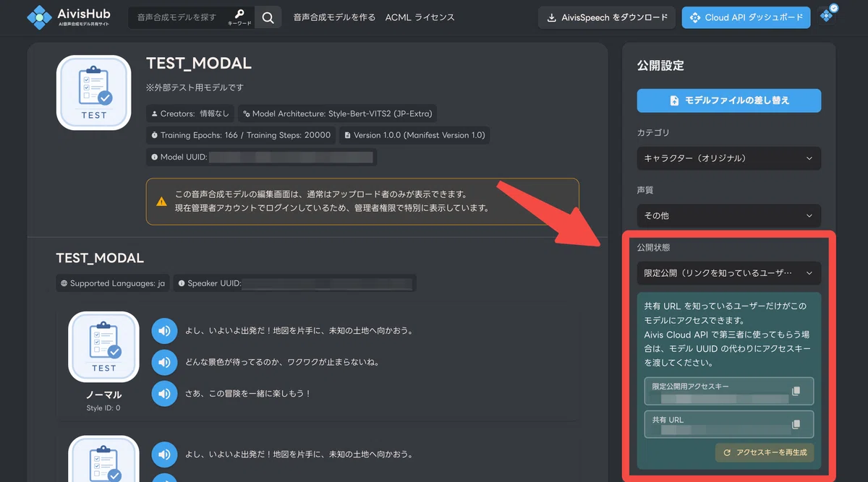Play sample 'どんな景色が待ってるのか'
This screenshot has width=868, height=482.
coord(164,362)
